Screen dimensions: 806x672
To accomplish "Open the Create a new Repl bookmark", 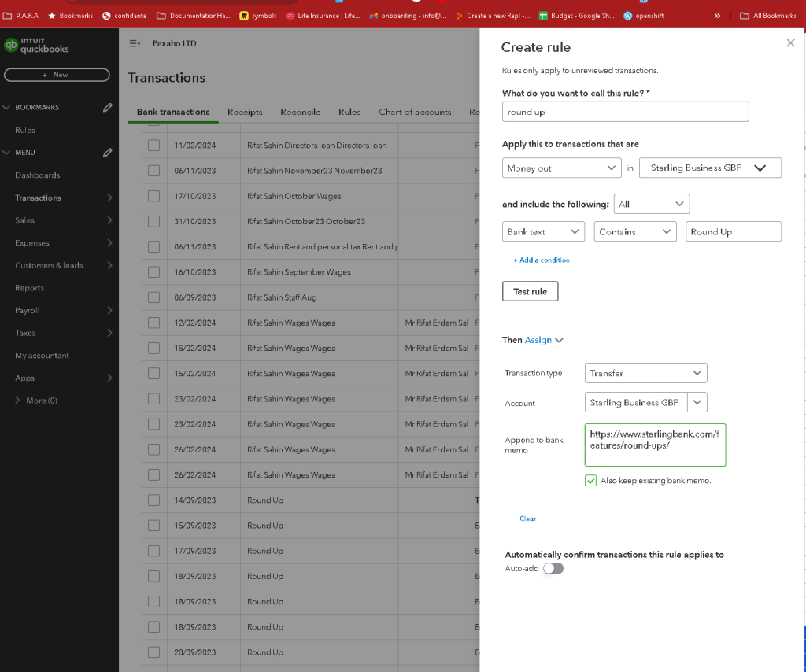I will (493, 16).
